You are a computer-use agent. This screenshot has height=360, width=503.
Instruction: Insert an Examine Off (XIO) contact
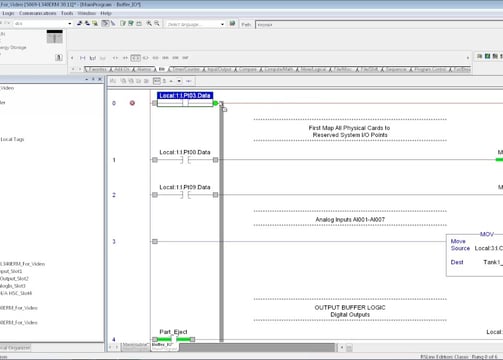point(125,58)
